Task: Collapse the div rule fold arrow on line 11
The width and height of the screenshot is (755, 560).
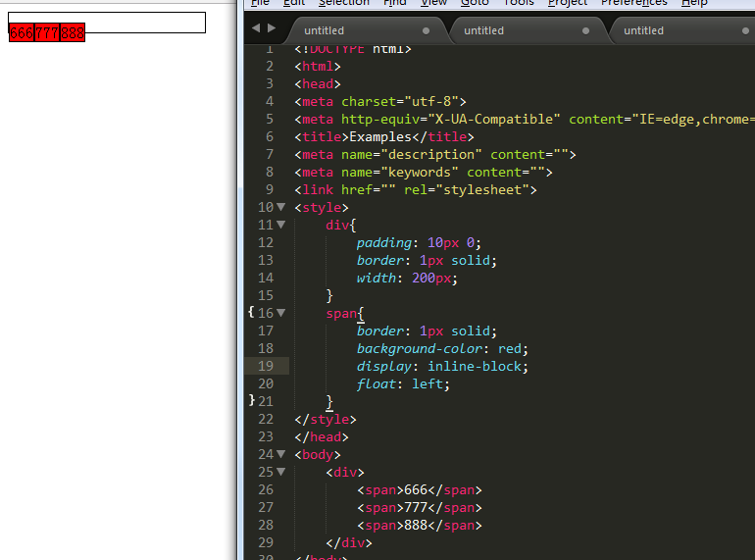Action: coord(281,225)
